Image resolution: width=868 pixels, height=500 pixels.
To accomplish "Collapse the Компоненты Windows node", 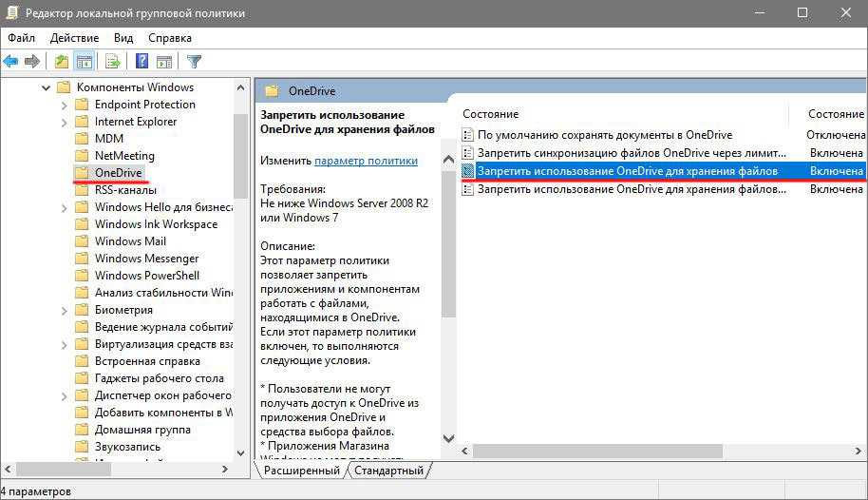I will pyautogui.click(x=46, y=87).
